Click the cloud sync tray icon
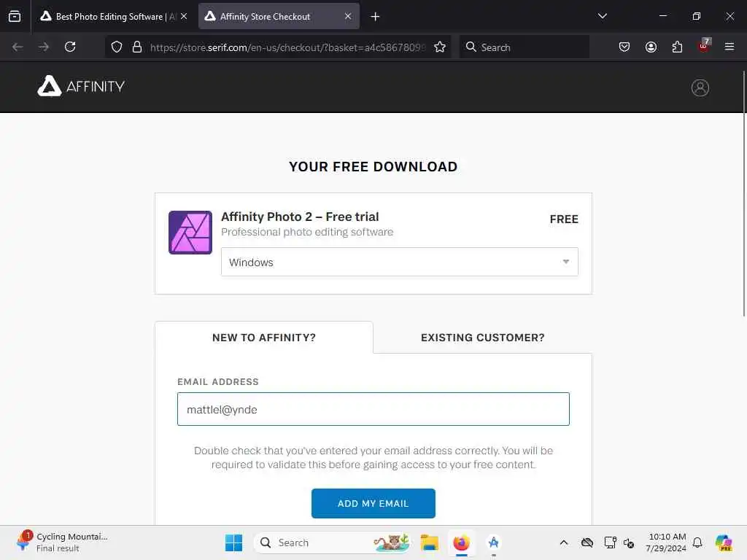The height and width of the screenshot is (560, 747). [587, 542]
